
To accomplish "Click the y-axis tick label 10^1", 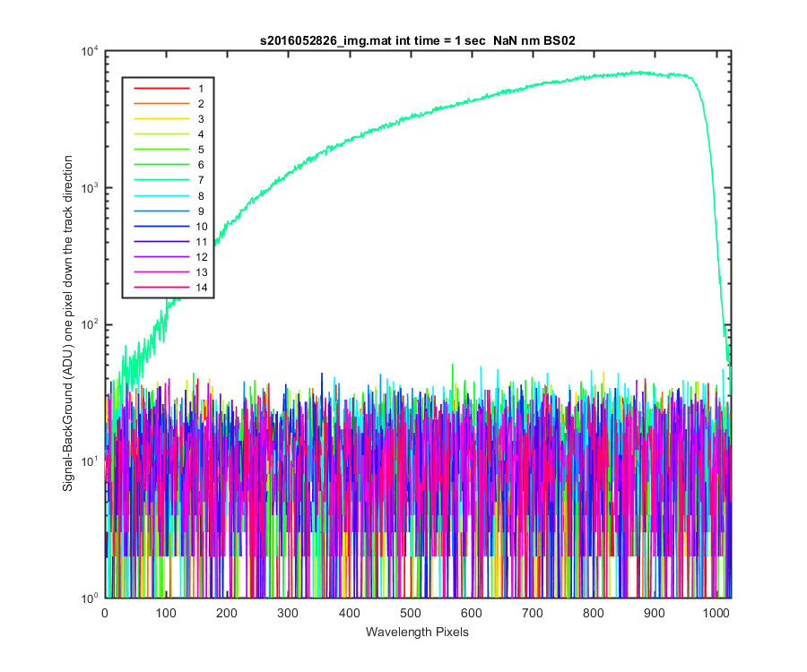I will 90,461.
